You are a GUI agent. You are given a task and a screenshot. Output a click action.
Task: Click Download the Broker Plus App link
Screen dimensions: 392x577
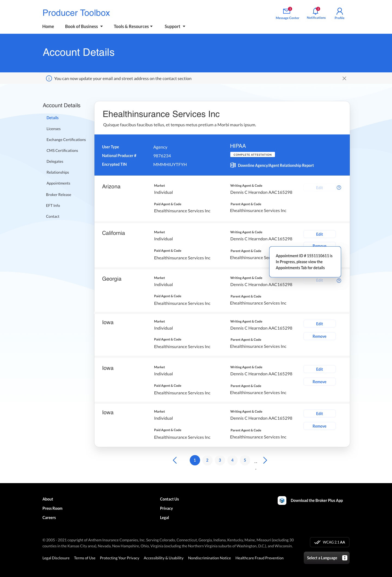click(x=317, y=500)
